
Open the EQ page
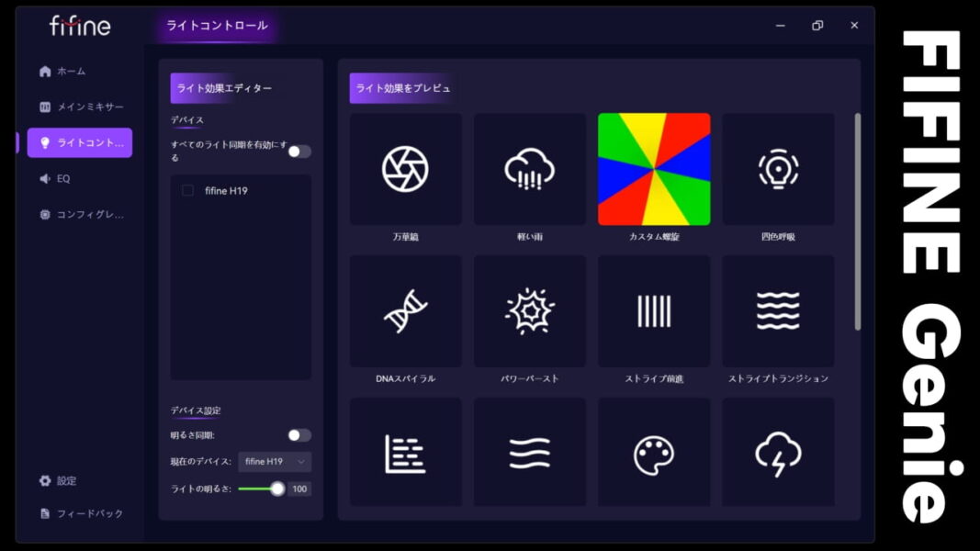[x=79, y=179]
